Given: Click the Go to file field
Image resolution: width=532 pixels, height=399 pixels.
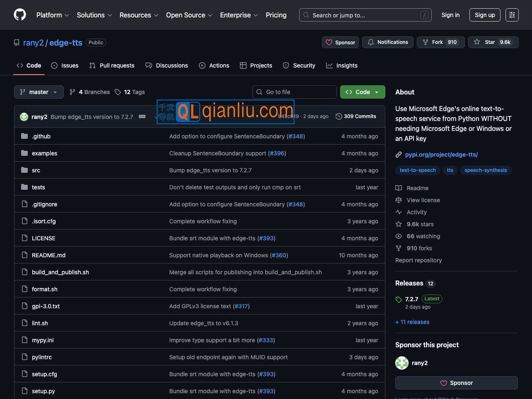Looking at the screenshot, I should (x=295, y=92).
